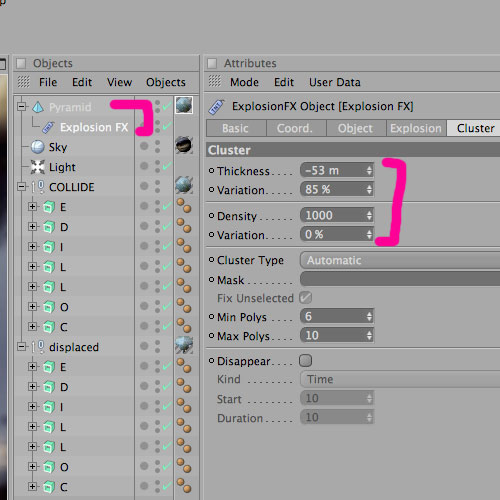Select the Sky object icon
Image resolution: width=500 pixels, height=500 pixels.
click(x=38, y=147)
